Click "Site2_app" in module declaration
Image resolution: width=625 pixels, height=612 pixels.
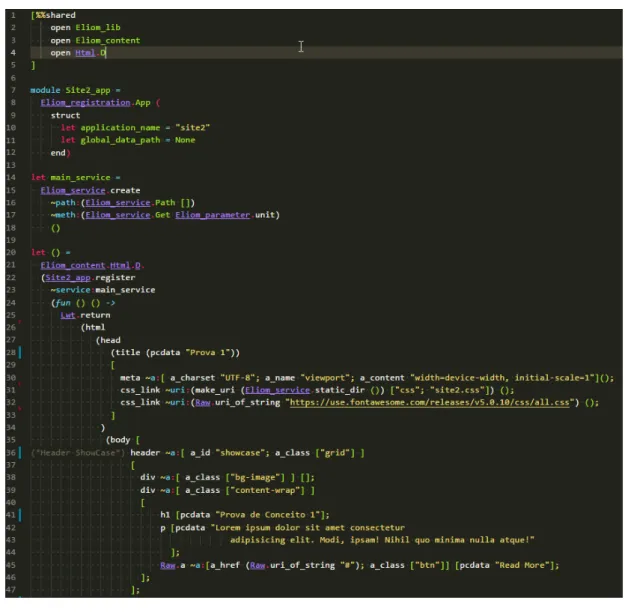point(88,90)
